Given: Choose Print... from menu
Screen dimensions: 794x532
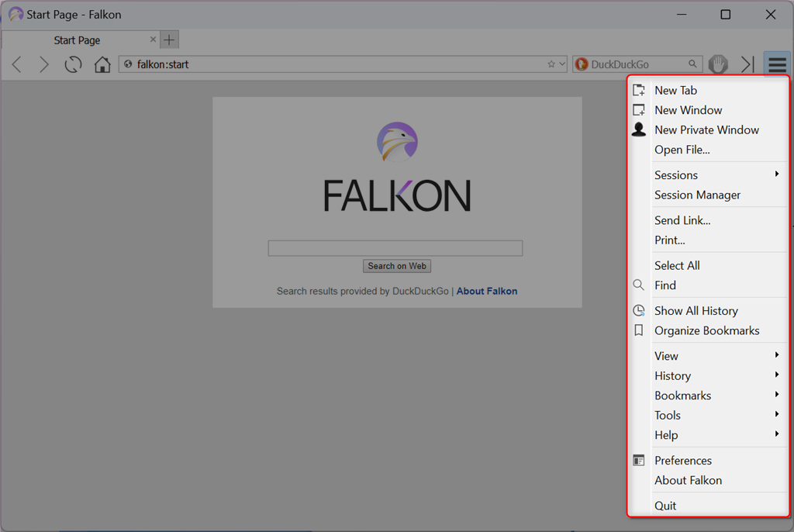Looking at the screenshot, I should point(708,240).
